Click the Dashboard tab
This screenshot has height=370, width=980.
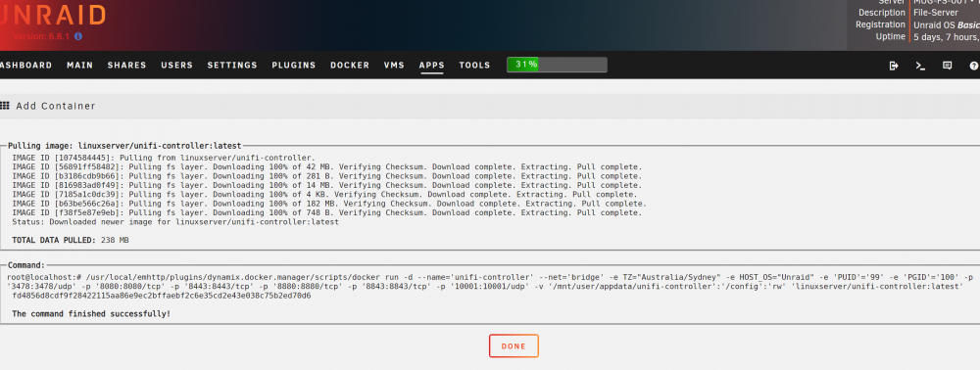click(25, 65)
